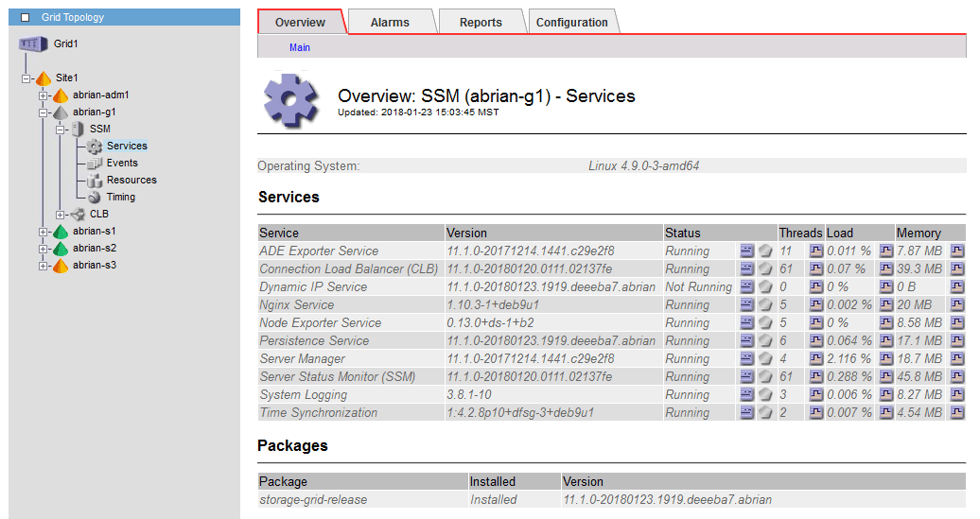Select abrian-s3 in the topology tree

point(95,266)
